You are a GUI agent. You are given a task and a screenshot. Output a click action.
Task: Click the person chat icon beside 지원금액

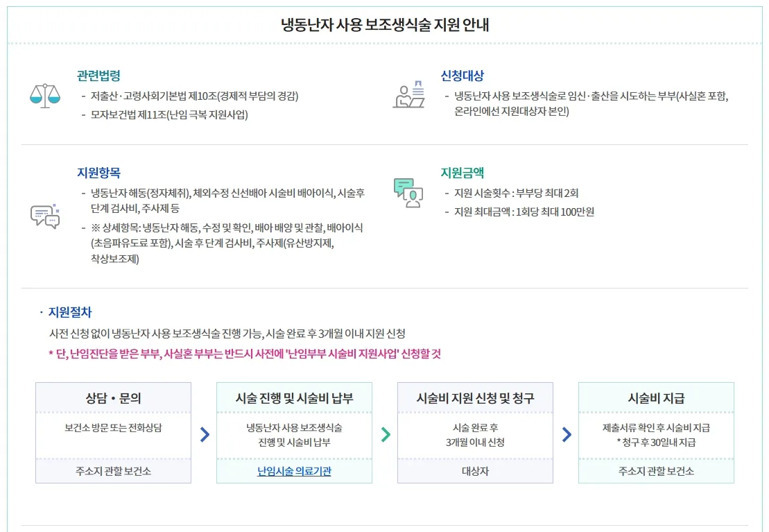pos(408,193)
